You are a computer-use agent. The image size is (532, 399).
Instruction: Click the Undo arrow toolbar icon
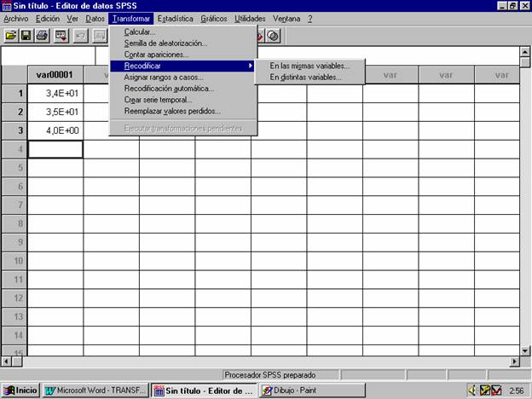[80, 36]
